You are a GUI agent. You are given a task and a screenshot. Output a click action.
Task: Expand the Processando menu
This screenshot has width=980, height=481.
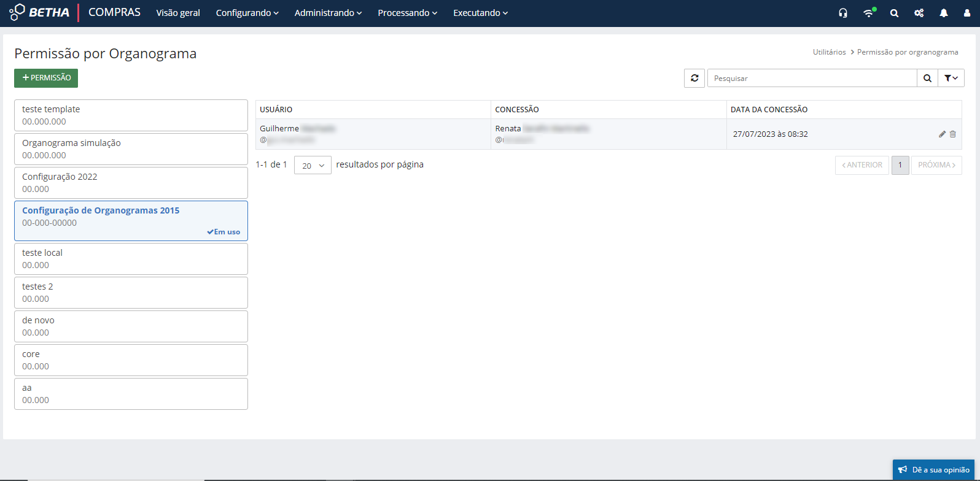[x=408, y=13]
